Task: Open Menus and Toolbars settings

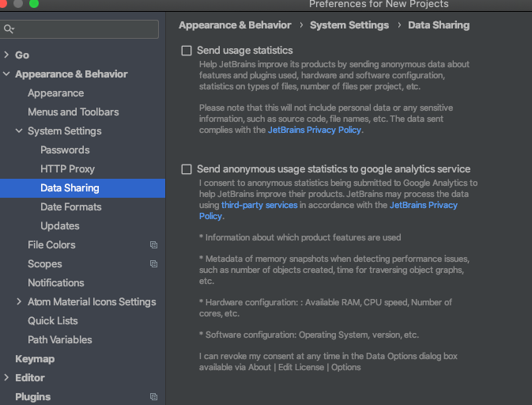Action: click(74, 112)
